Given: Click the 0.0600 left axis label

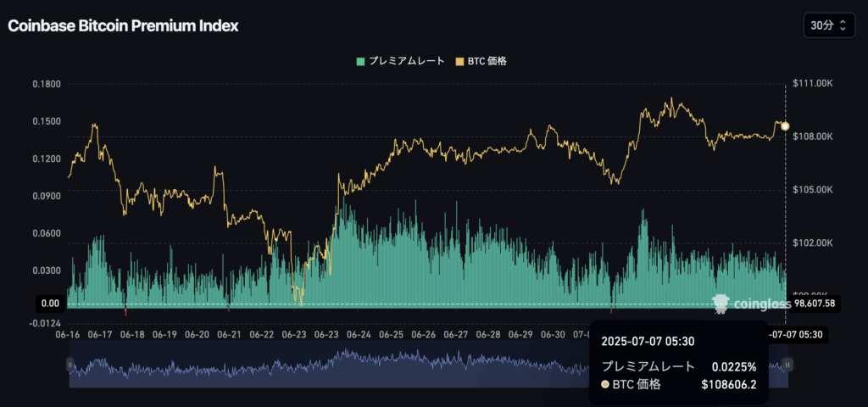Looking at the screenshot, I should point(47,233).
